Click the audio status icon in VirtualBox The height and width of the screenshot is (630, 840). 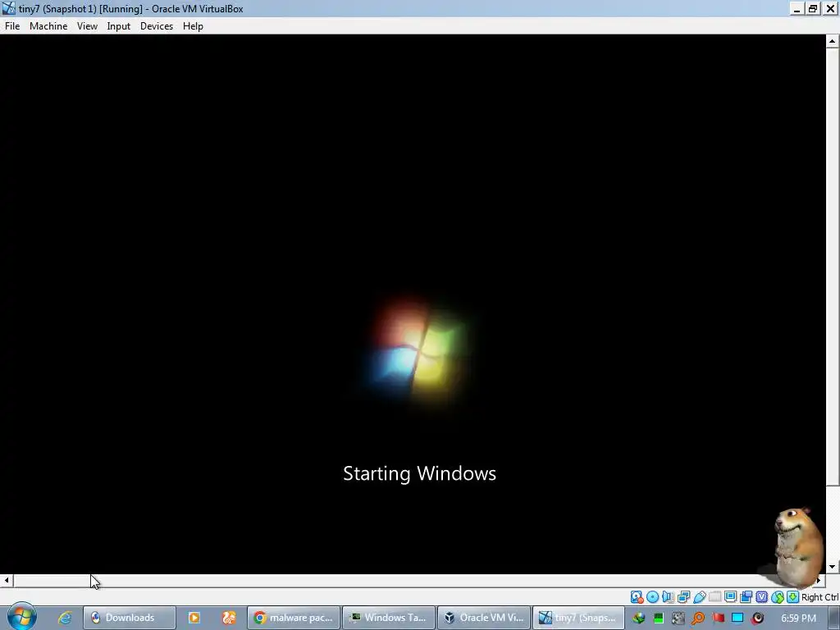point(668,597)
